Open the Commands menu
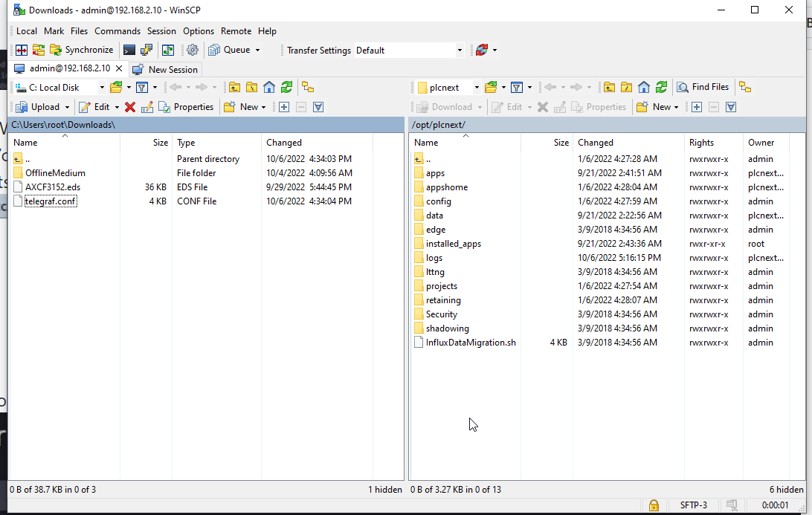 pyautogui.click(x=117, y=31)
